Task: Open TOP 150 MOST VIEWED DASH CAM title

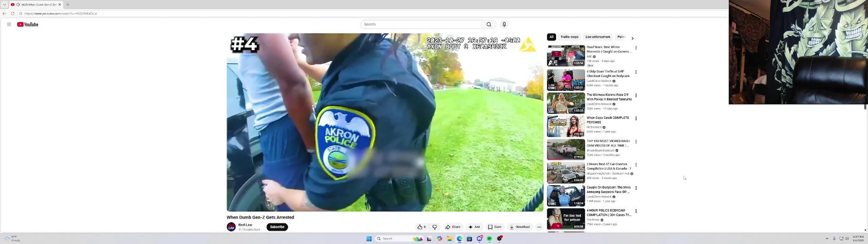Action: 608,143
